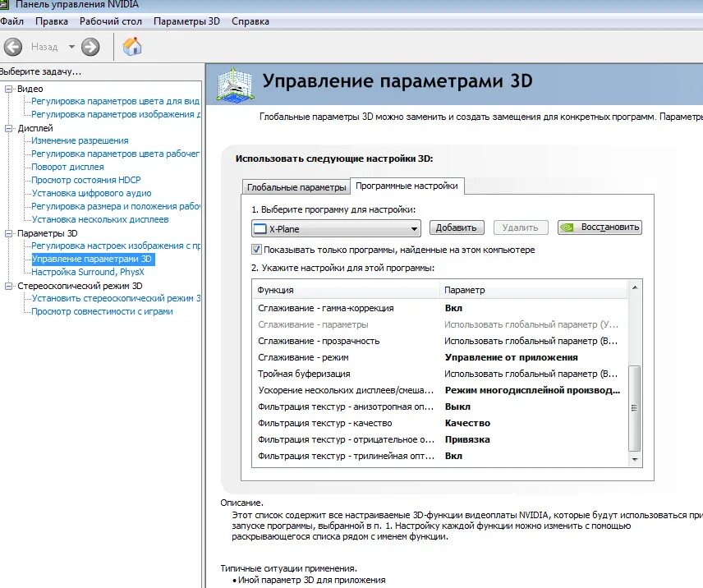Open Установка цифрового аудио task

[91, 193]
